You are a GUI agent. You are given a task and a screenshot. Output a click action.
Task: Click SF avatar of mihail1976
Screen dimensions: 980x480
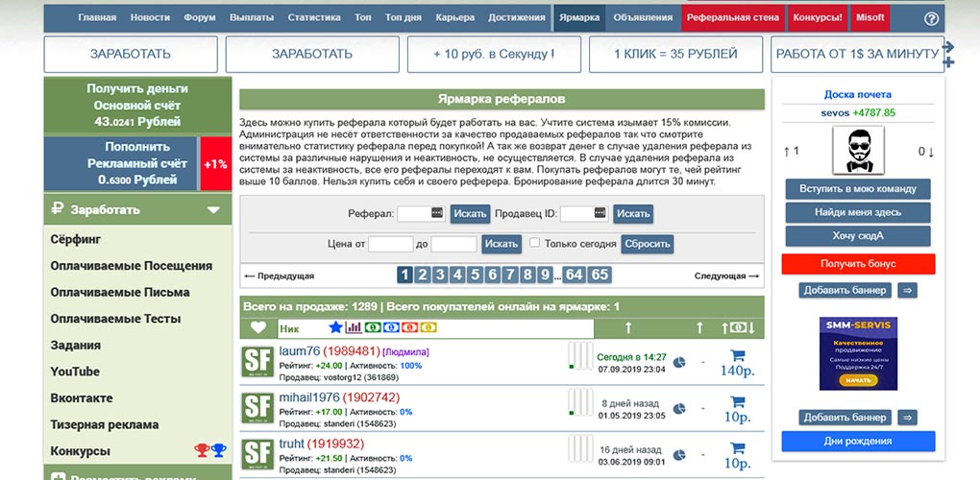(257, 408)
